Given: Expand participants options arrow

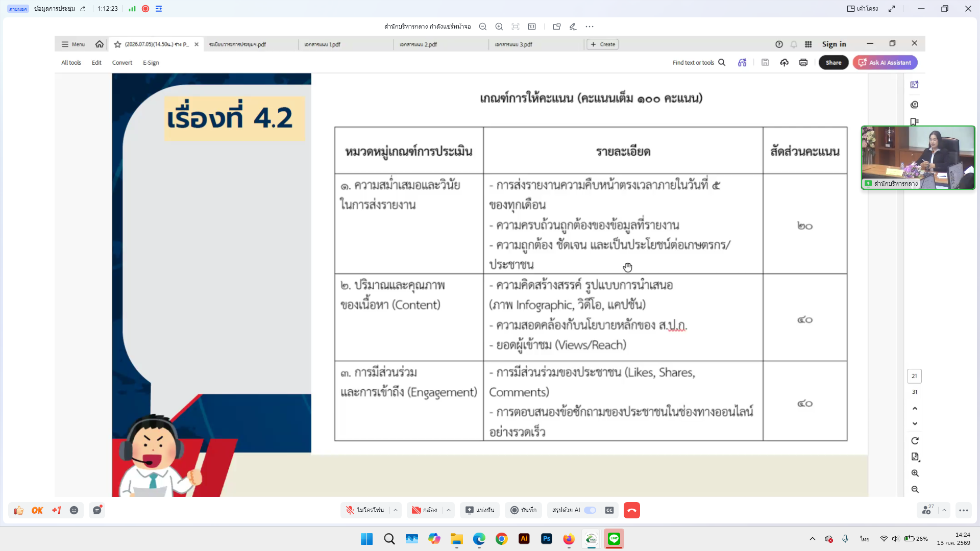Looking at the screenshot, I should pos(944,510).
